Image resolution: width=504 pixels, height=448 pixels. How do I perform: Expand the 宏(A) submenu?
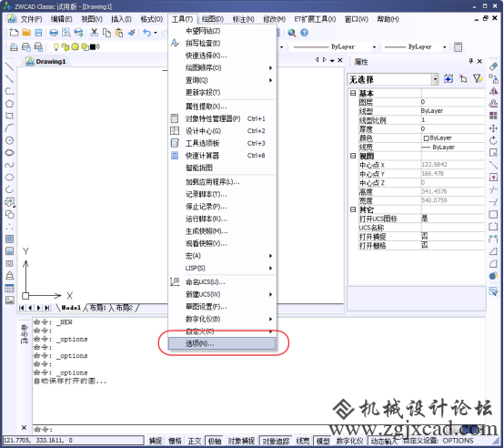click(222, 256)
